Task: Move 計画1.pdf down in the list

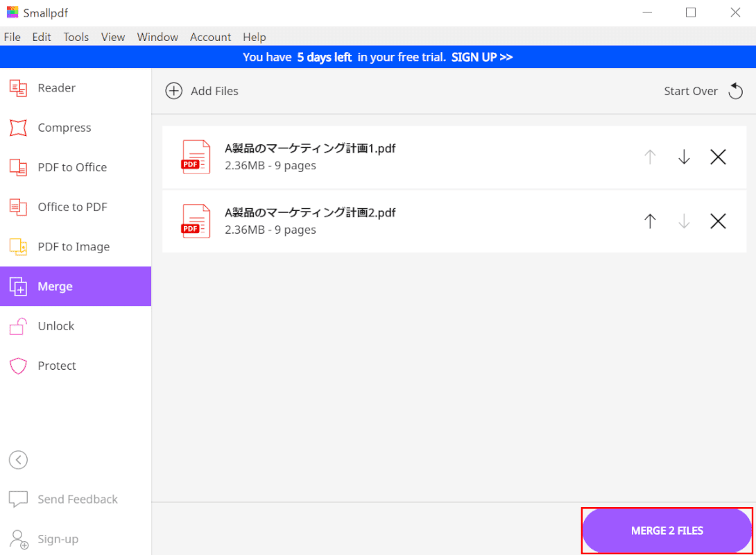Action: coord(684,157)
